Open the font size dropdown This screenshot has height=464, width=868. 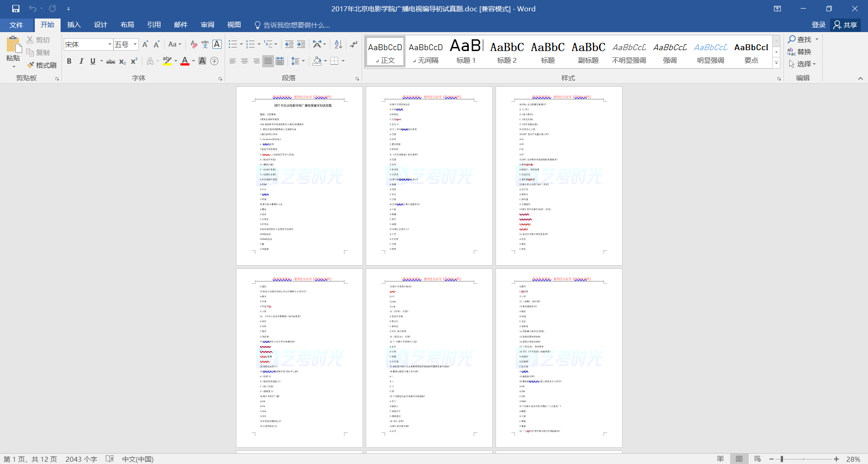point(135,44)
